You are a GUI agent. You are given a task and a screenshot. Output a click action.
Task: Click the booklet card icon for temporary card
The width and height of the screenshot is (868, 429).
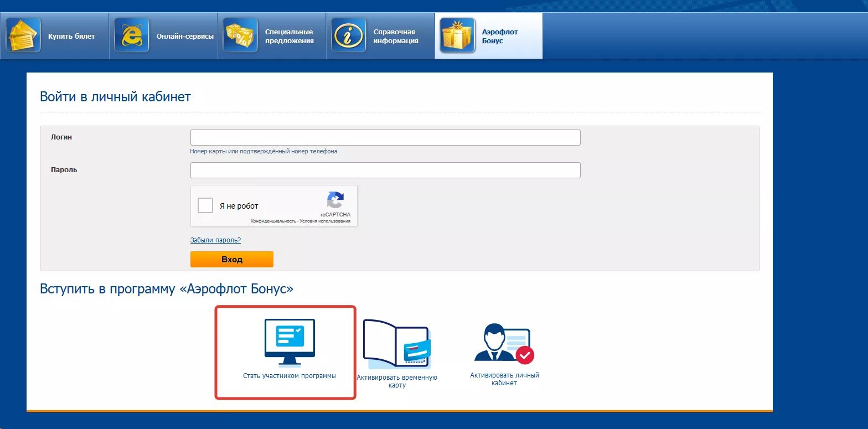pos(397,344)
